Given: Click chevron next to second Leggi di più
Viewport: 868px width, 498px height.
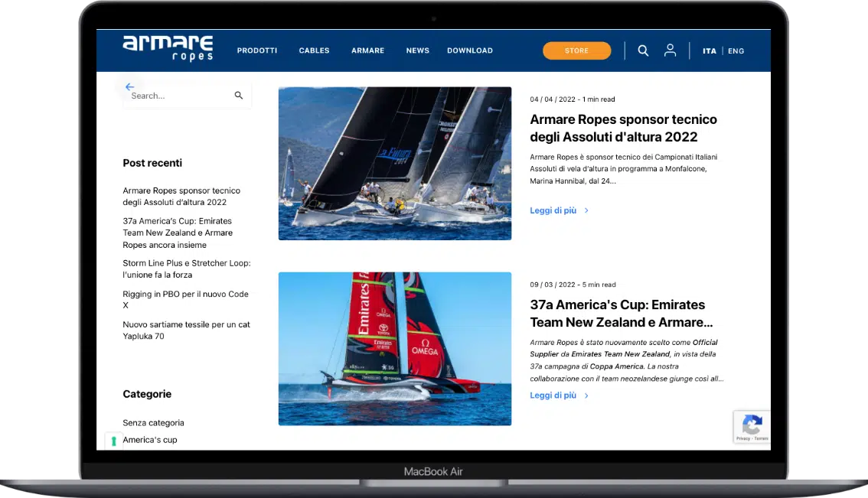Looking at the screenshot, I should tap(586, 395).
